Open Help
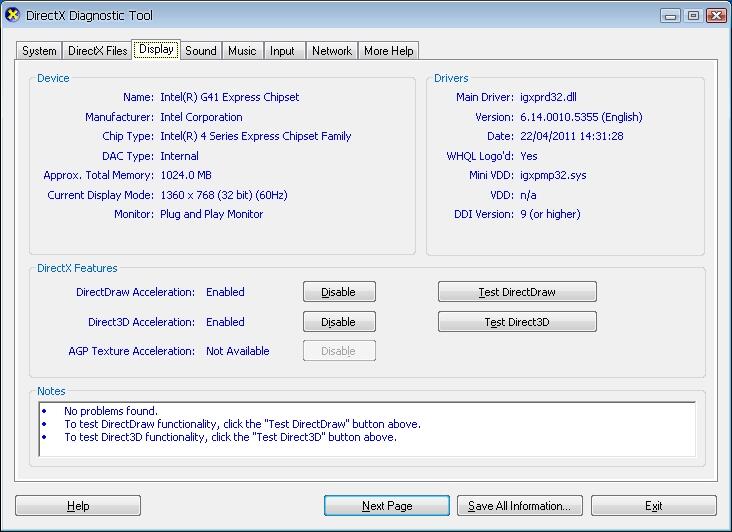 [x=78, y=506]
